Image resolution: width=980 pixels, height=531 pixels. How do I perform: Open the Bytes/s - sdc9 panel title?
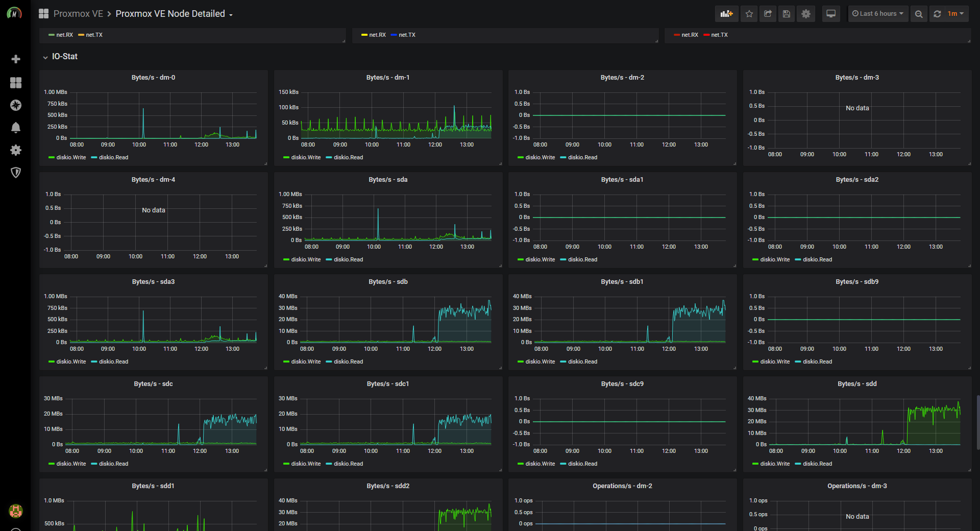622,384
